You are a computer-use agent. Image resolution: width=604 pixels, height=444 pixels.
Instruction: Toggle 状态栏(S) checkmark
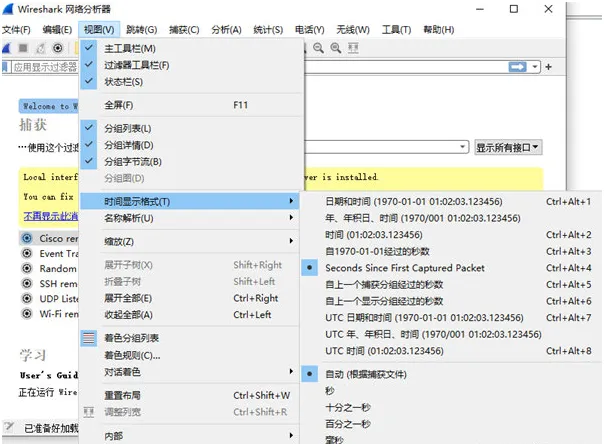tap(89, 81)
